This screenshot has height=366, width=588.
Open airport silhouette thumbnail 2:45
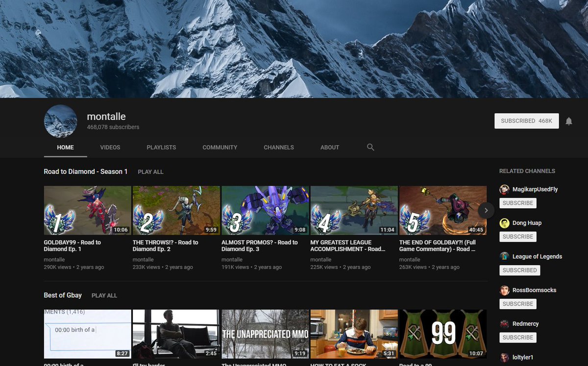176,334
